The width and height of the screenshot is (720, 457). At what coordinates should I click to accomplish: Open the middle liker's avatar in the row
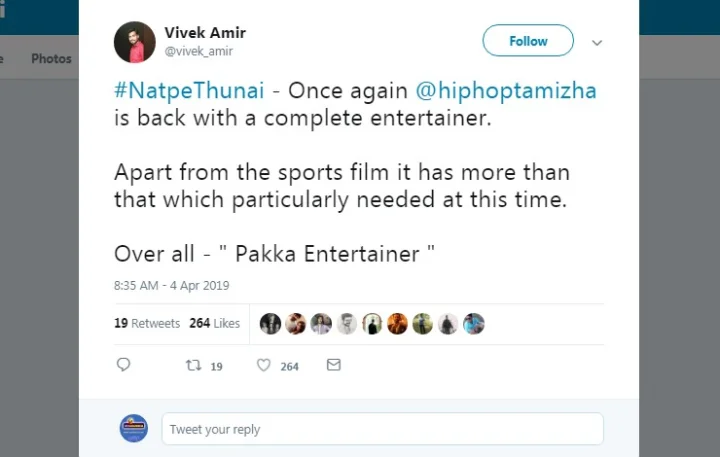[372, 323]
